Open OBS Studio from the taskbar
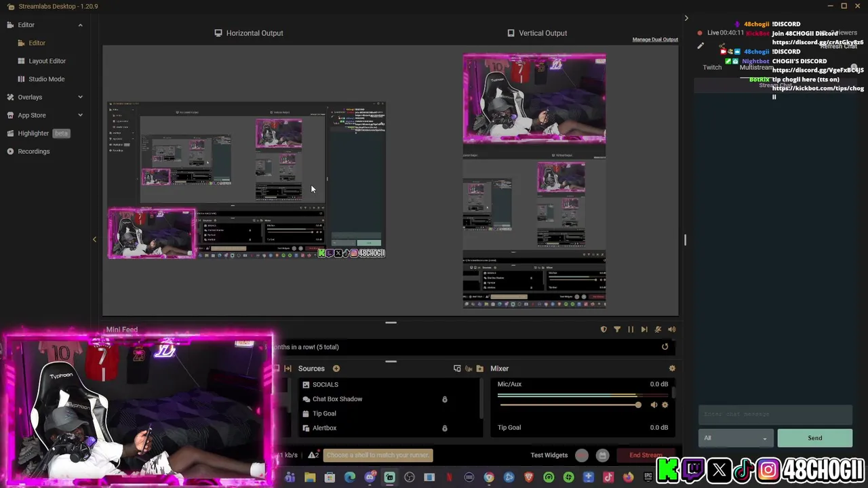The height and width of the screenshot is (488, 868). 410,478
